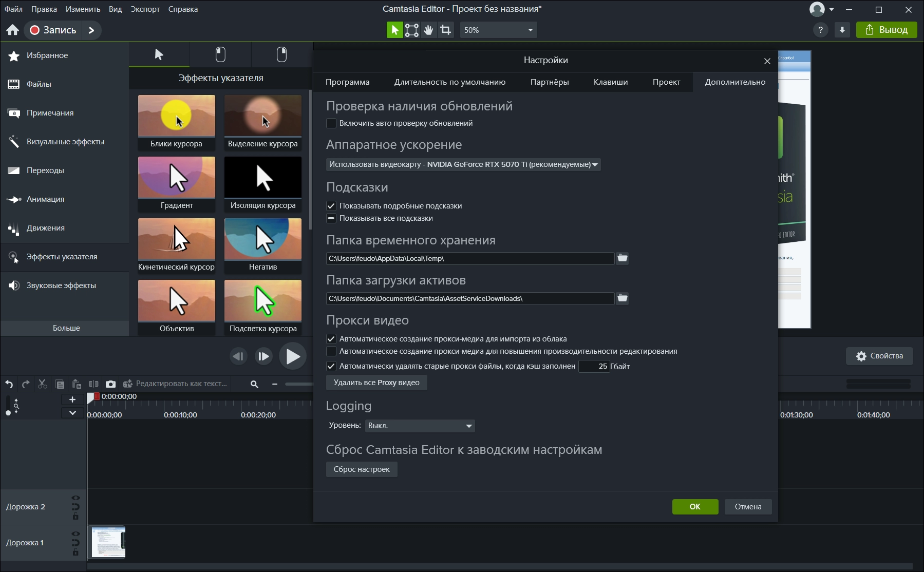Open Logging Уровень dropdown

point(420,426)
